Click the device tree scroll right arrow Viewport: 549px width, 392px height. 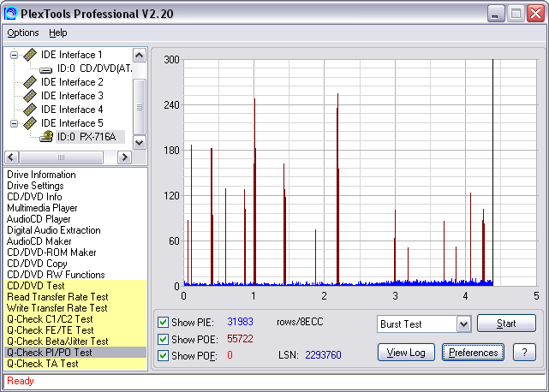(x=124, y=157)
